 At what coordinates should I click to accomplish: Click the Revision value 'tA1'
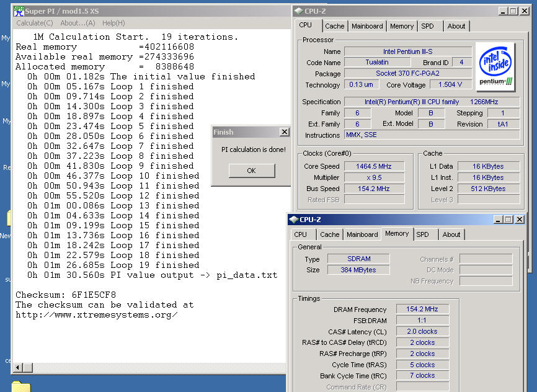503,124
